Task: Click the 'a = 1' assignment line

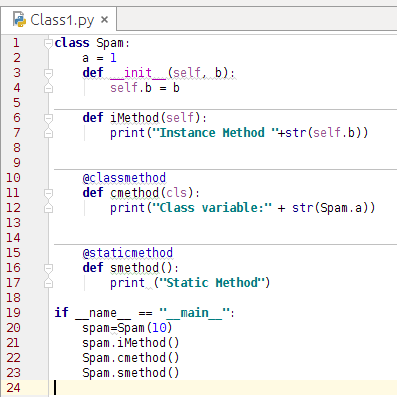Action: pos(99,58)
